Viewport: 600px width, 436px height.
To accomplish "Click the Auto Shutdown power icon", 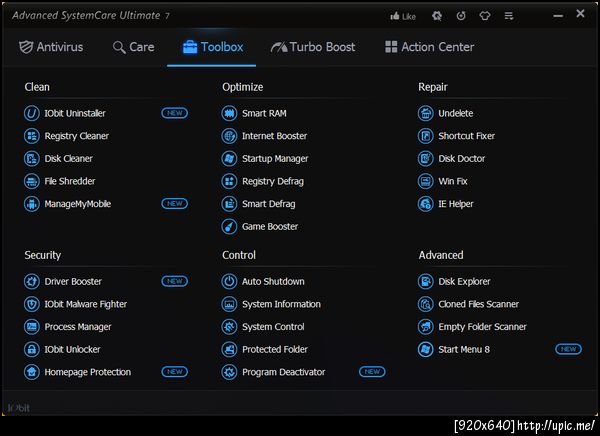I will (x=229, y=281).
